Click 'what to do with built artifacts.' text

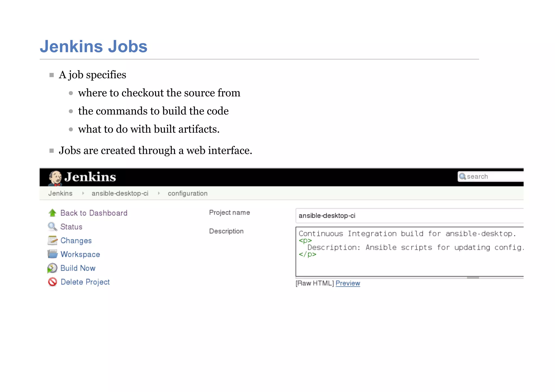[x=149, y=129]
